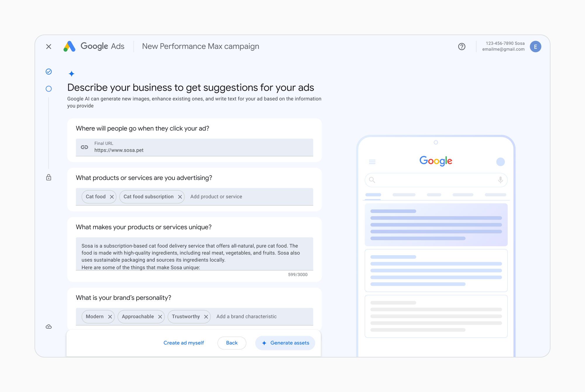Remove the 'Approachable' brand characteristic tag
585x392 pixels.
click(x=160, y=316)
